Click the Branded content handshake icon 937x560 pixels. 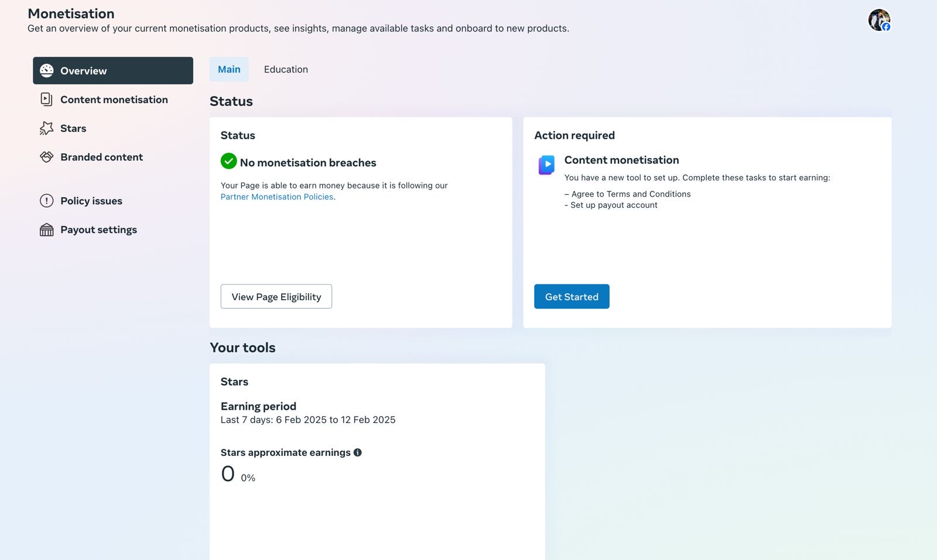click(x=46, y=157)
